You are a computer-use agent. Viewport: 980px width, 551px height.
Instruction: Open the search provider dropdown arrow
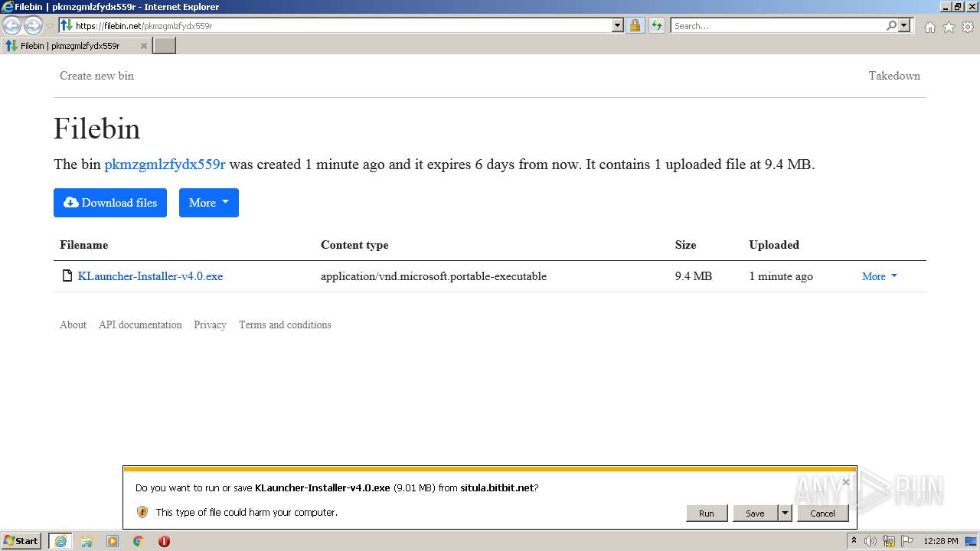pos(904,25)
